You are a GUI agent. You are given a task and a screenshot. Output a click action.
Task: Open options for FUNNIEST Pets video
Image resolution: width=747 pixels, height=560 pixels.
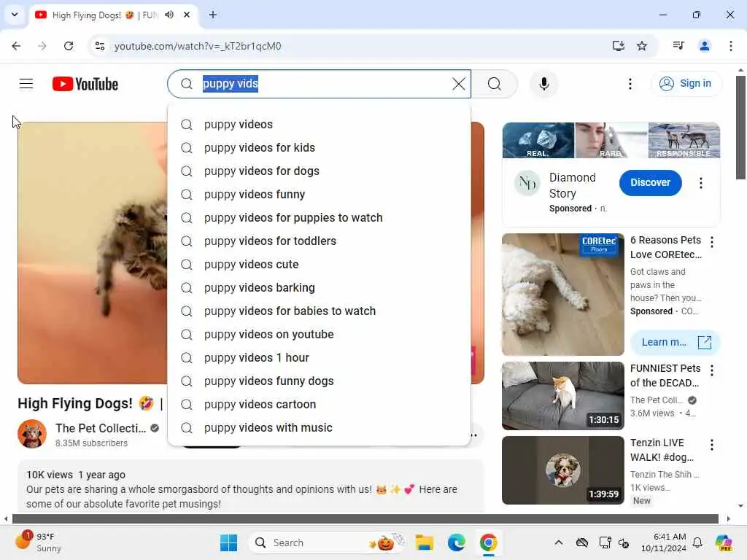pos(712,370)
